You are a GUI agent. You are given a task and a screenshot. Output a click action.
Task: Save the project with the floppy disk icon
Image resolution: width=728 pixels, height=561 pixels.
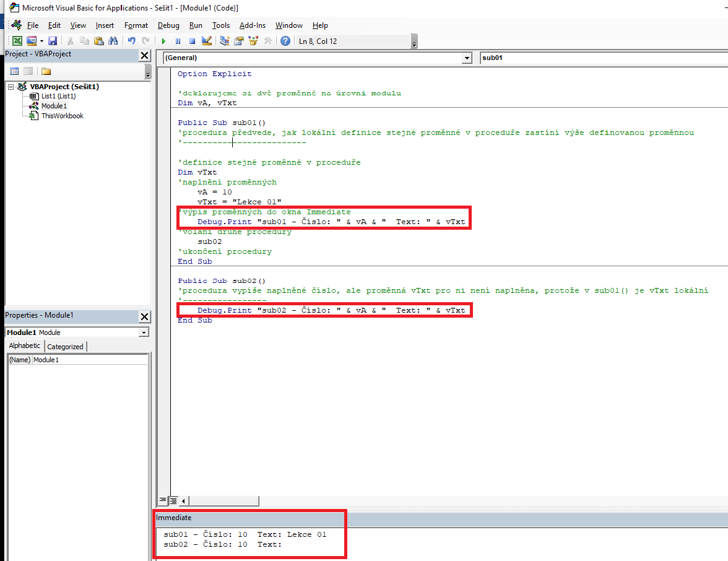click(53, 41)
